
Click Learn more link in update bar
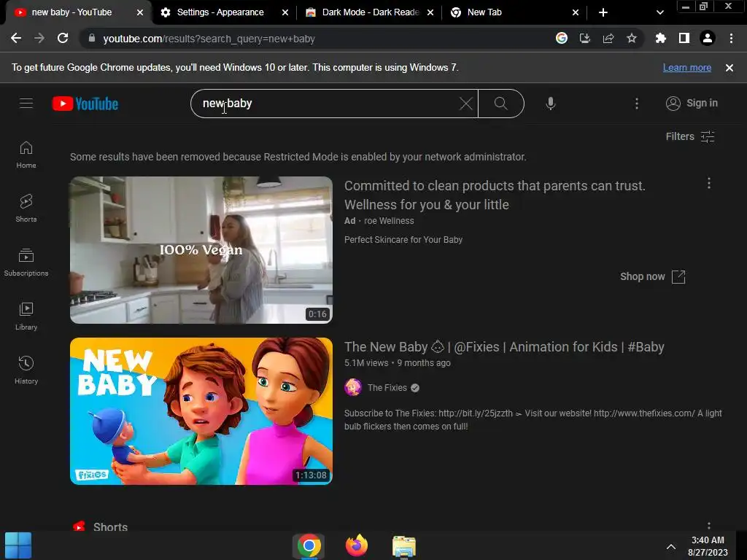pyautogui.click(x=687, y=68)
